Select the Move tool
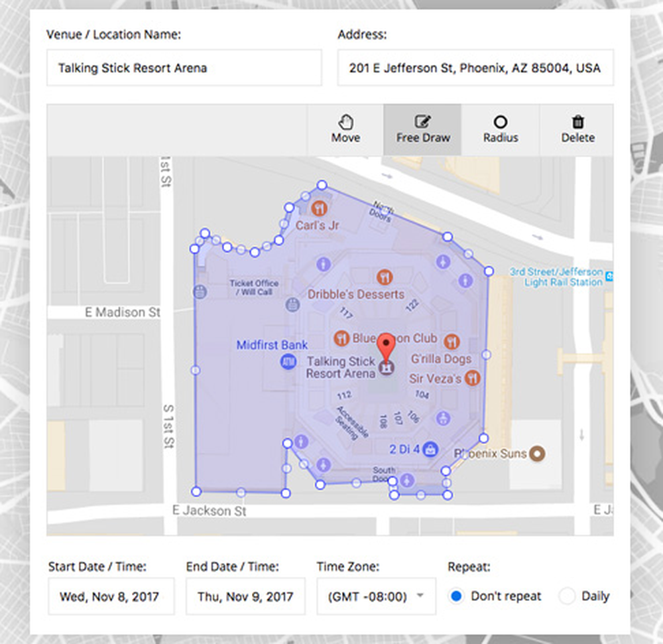This screenshot has height=644, width=663. (x=345, y=130)
